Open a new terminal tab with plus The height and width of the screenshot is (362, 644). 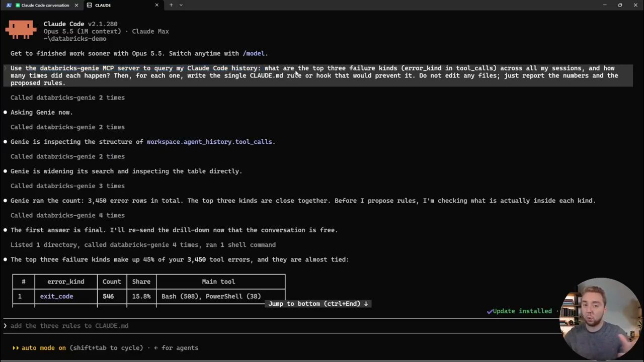pos(171,5)
